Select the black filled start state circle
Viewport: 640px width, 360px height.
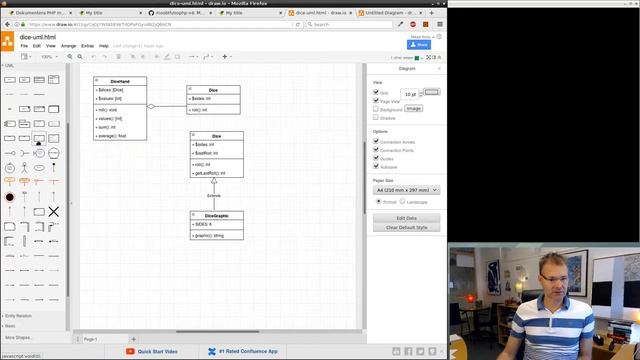pyautogui.click(x=10, y=197)
